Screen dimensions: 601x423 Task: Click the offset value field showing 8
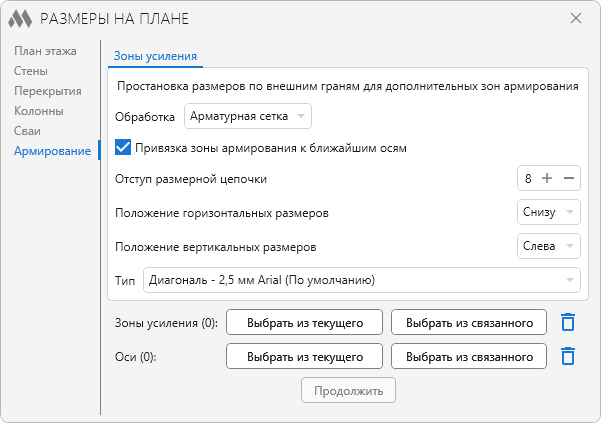pyautogui.click(x=528, y=178)
